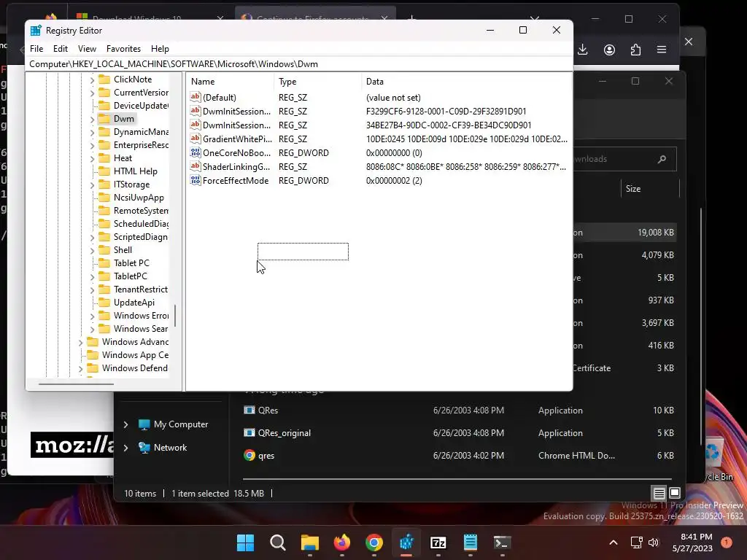The image size is (747, 560).
Task: Click the Size column header in Explorer
Action: [632, 189]
